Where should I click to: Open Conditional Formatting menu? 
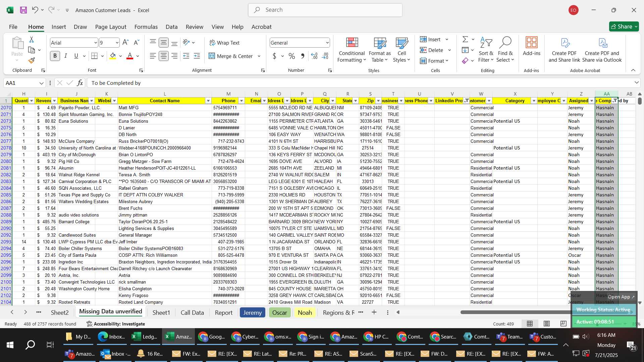(352, 50)
